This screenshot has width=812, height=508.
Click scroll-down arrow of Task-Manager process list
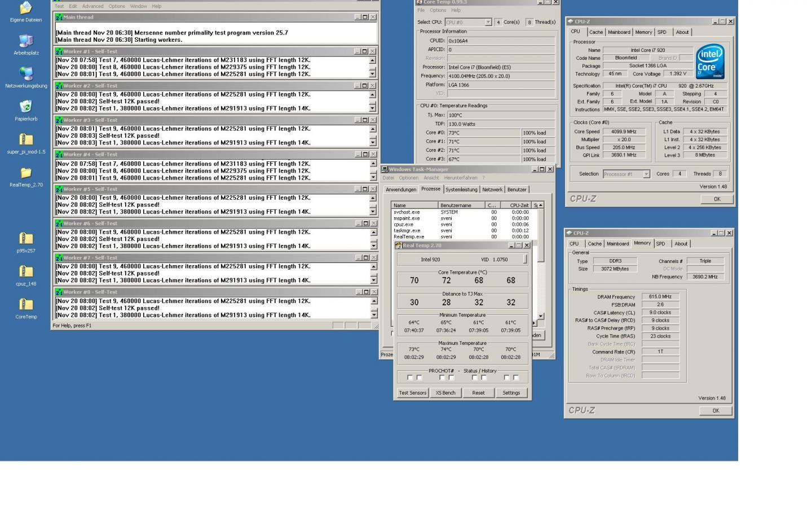[x=541, y=316]
